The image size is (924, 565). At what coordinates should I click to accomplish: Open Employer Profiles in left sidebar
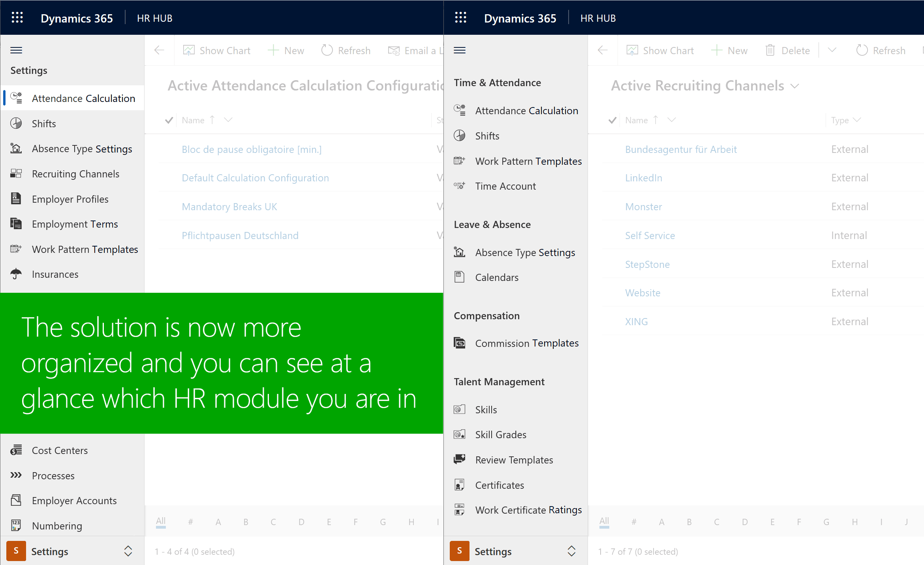pyautogui.click(x=70, y=199)
